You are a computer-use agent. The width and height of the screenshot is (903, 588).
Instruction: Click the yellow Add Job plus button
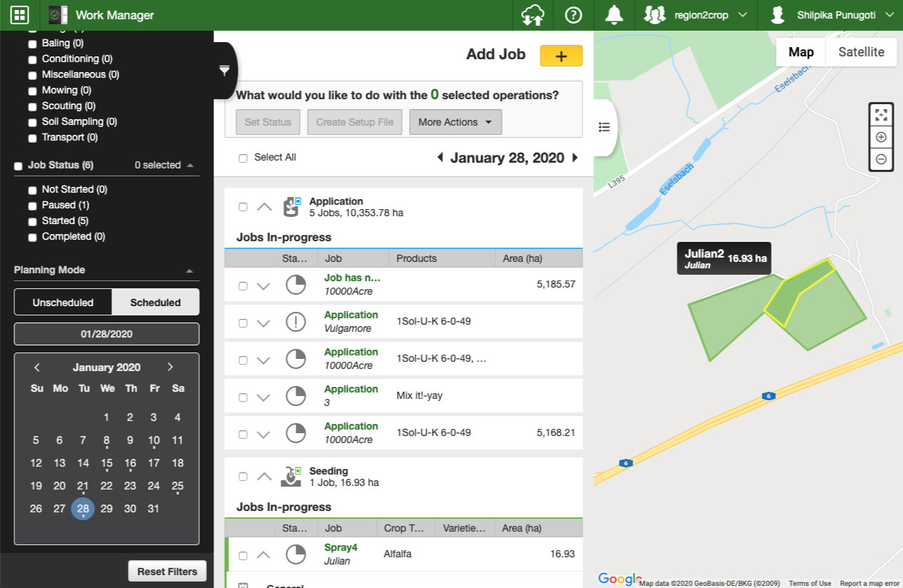pos(561,56)
